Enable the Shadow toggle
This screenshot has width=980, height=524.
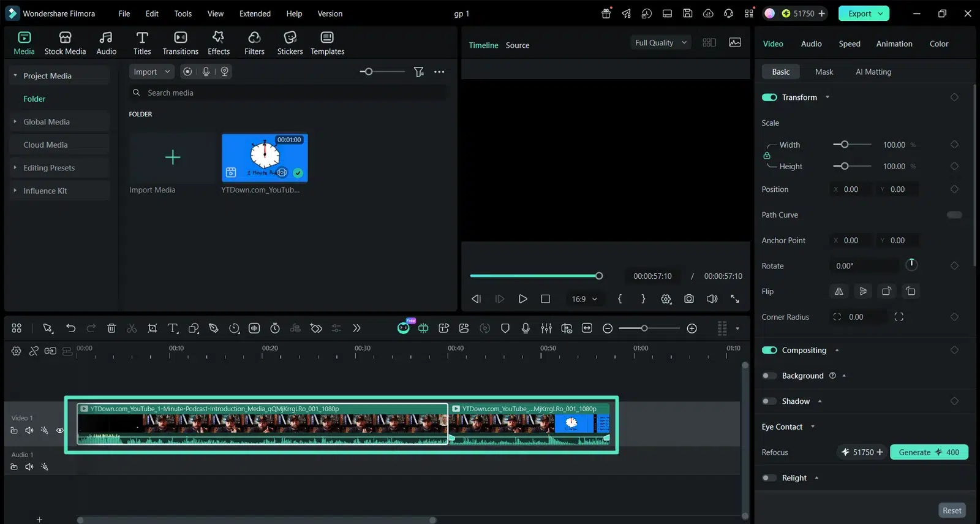pos(769,401)
